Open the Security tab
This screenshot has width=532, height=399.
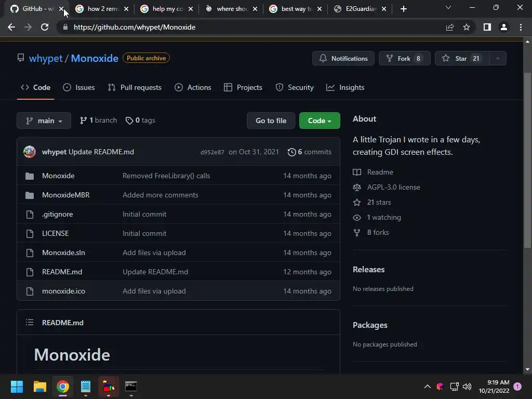tap(295, 87)
